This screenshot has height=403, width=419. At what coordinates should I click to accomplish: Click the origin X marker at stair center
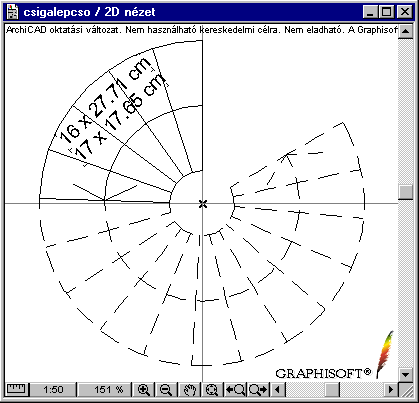point(203,204)
